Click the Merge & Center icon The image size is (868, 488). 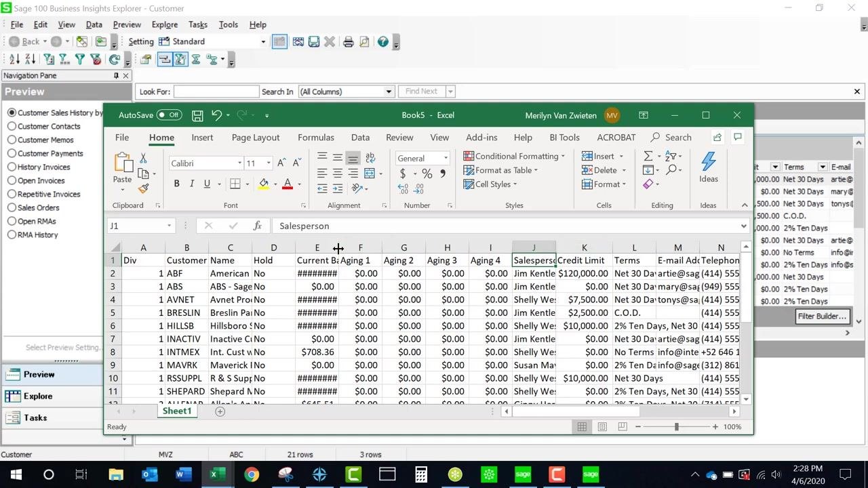pos(370,173)
